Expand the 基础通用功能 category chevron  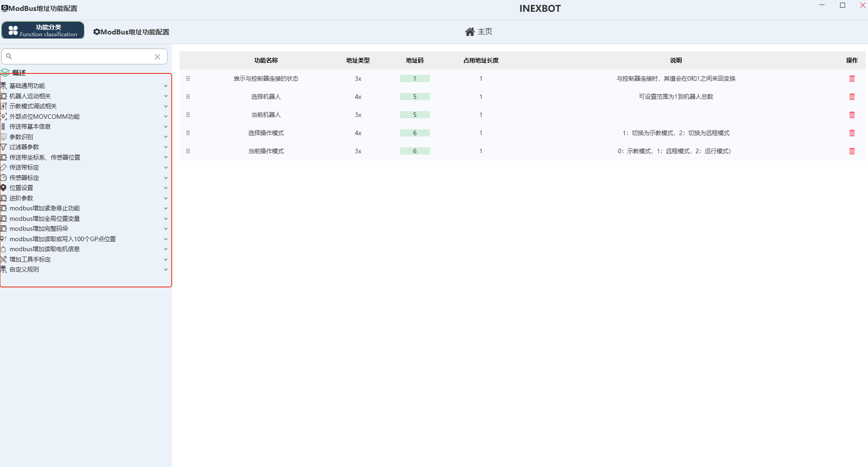pos(166,86)
